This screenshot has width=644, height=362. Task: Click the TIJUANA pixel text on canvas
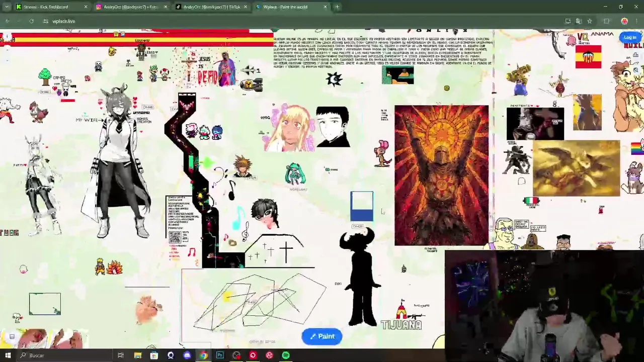pos(401,325)
